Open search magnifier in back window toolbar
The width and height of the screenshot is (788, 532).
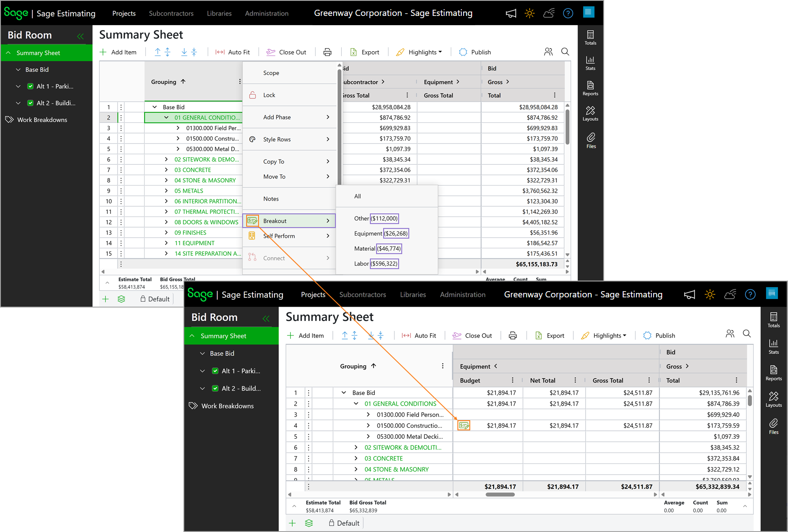point(565,52)
